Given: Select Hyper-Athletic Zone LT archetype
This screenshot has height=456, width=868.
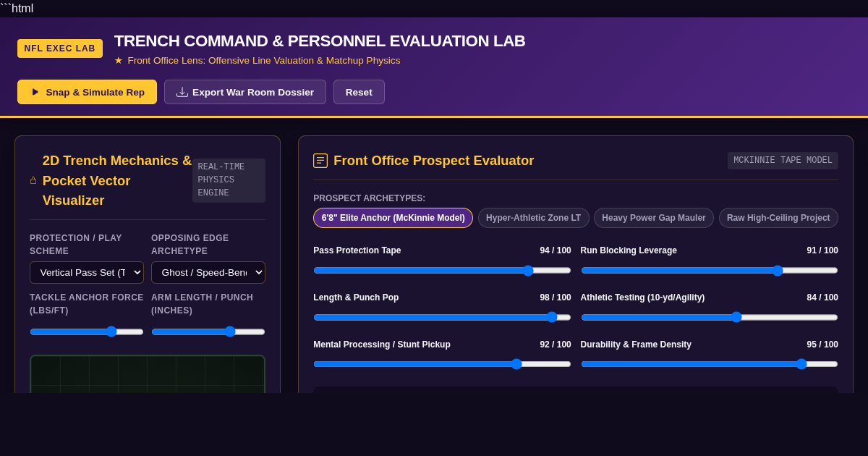Looking at the screenshot, I should [x=534, y=218].
